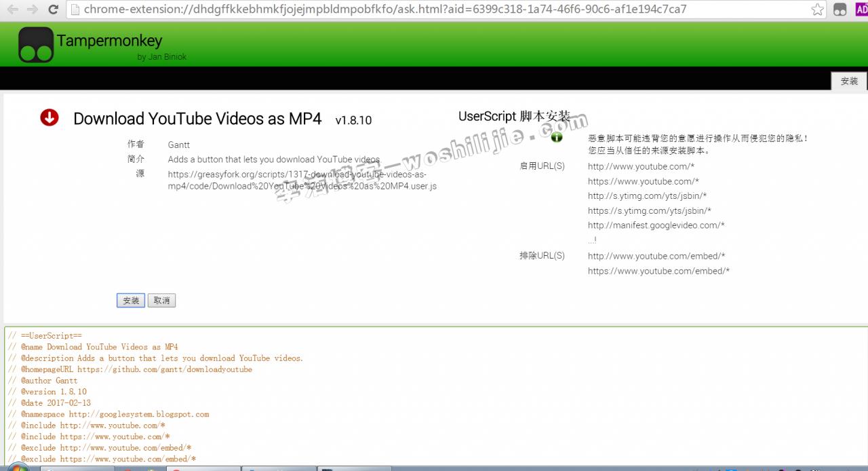Click the by Jan Biniok credit text
Viewport: 868px width, 471px height.
click(x=161, y=57)
